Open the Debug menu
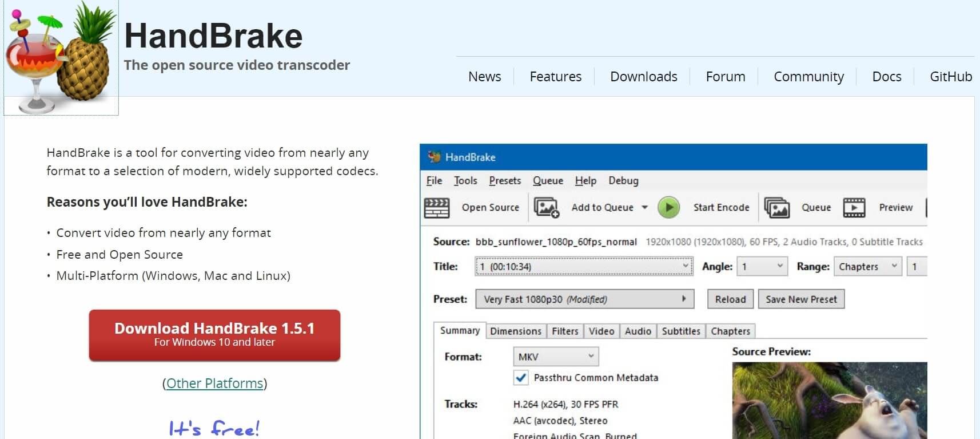The height and width of the screenshot is (439, 980). tap(623, 181)
